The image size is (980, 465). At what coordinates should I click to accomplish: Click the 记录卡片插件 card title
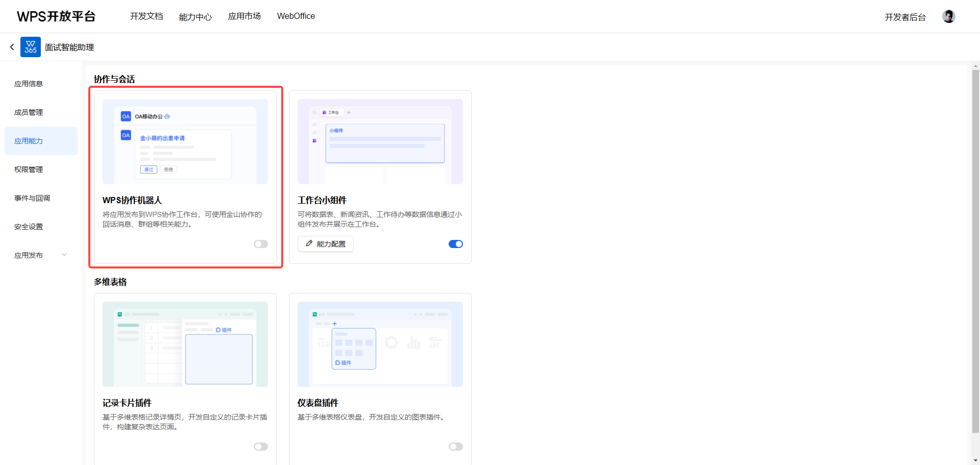coord(127,403)
